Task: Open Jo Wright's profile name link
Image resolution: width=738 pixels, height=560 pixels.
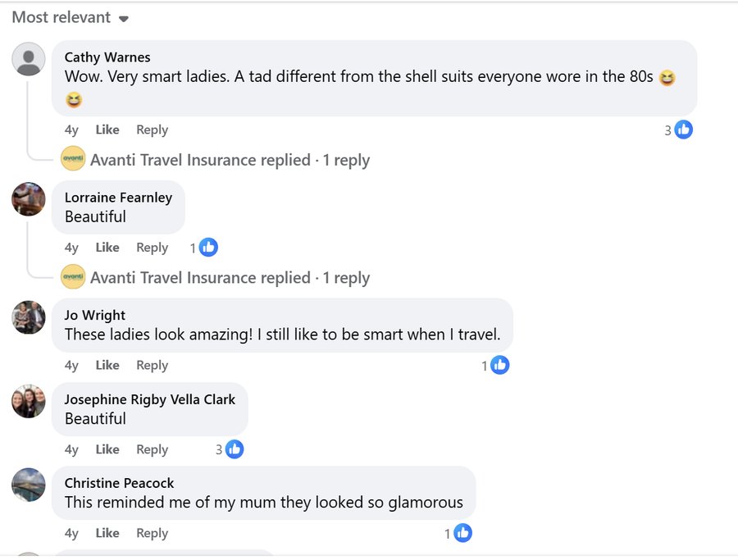Action: pos(95,316)
